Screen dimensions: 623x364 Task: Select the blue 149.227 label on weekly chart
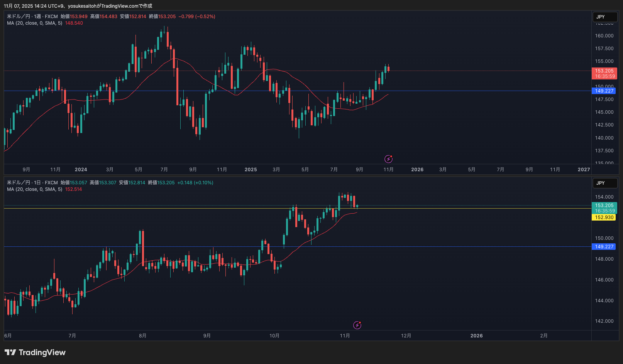click(604, 91)
